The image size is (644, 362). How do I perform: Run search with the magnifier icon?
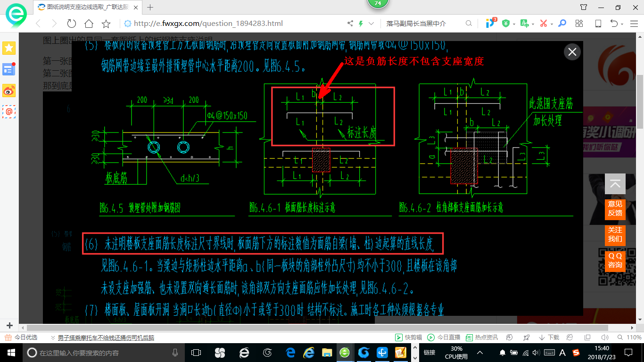pyautogui.click(x=469, y=24)
